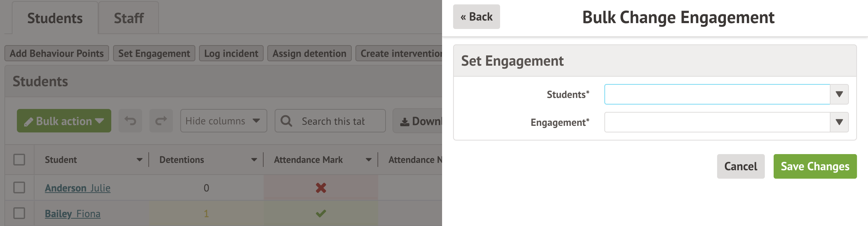Select the Students tab
Image resolution: width=868 pixels, height=226 pixels.
(x=55, y=18)
